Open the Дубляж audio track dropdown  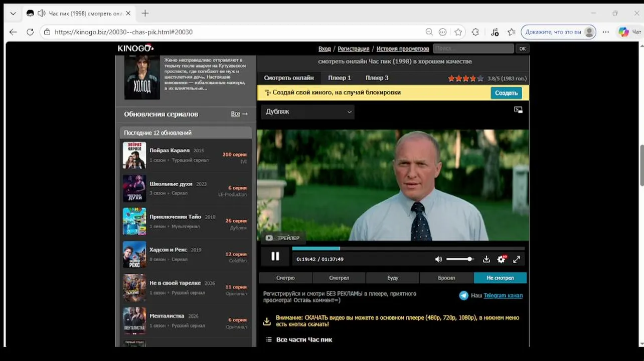coord(307,112)
